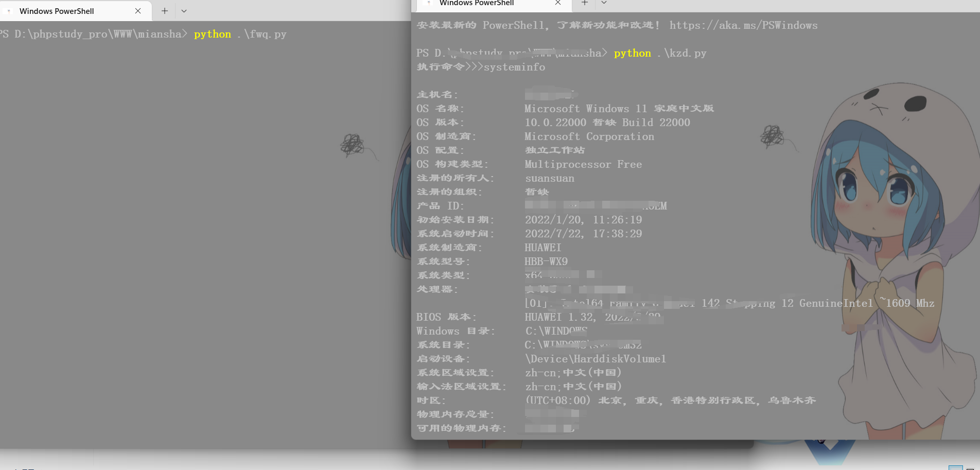Click system manufacturer value 'HUAWEI'
The width and height of the screenshot is (980, 470).
tap(543, 248)
